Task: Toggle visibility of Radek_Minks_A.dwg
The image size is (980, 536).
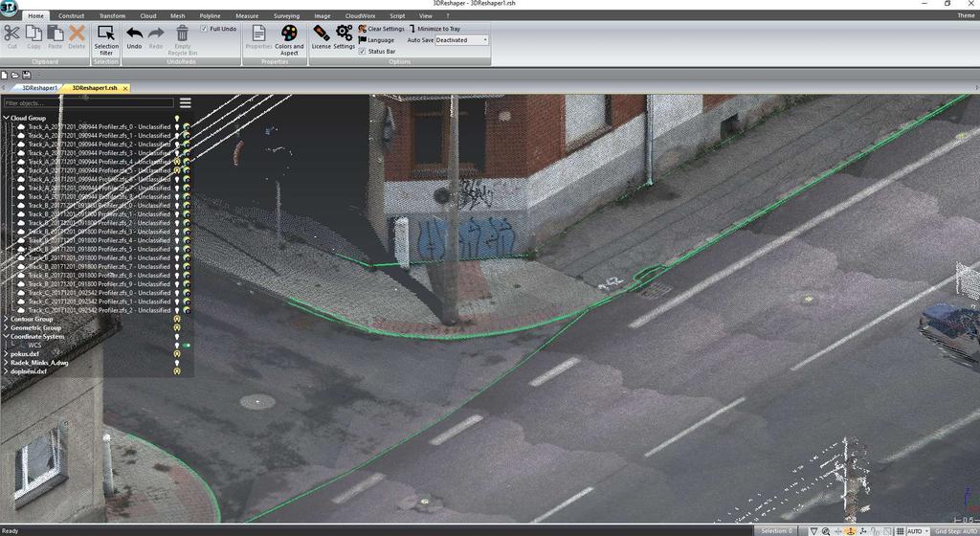Action: (177, 363)
